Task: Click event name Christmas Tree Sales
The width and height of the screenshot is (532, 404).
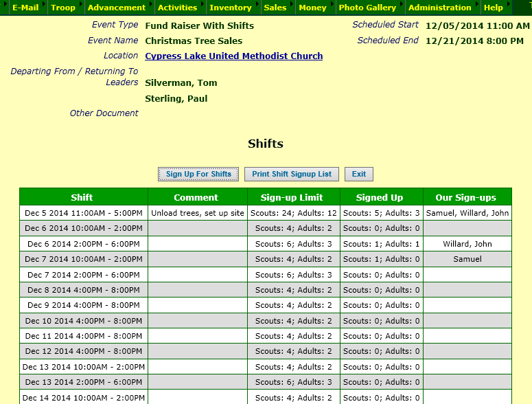Action: tap(194, 41)
